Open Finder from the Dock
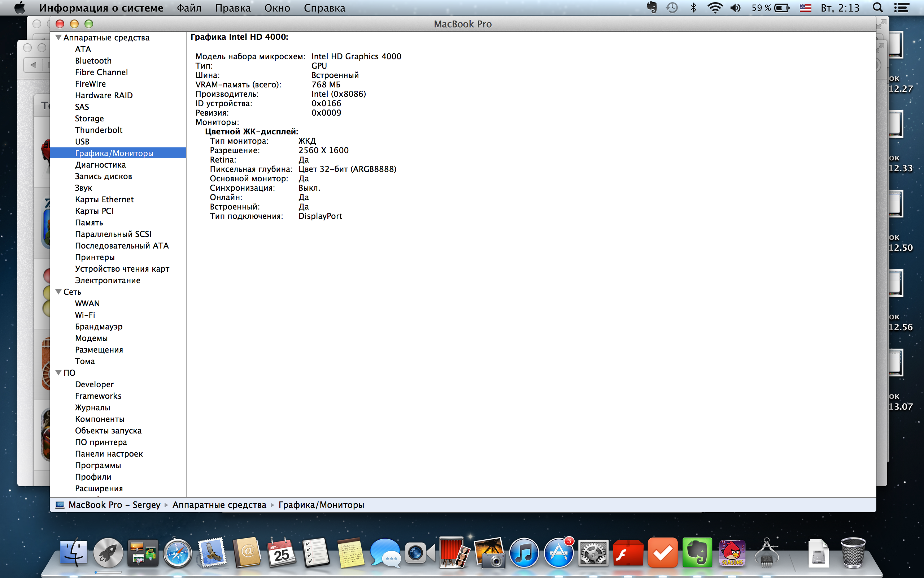Viewport: 924px width, 578px height. pyautogui.click(x=74, y=553)
